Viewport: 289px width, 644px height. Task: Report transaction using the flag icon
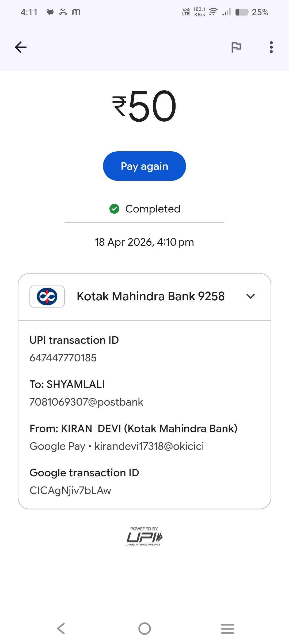click(x=236, y=47)
